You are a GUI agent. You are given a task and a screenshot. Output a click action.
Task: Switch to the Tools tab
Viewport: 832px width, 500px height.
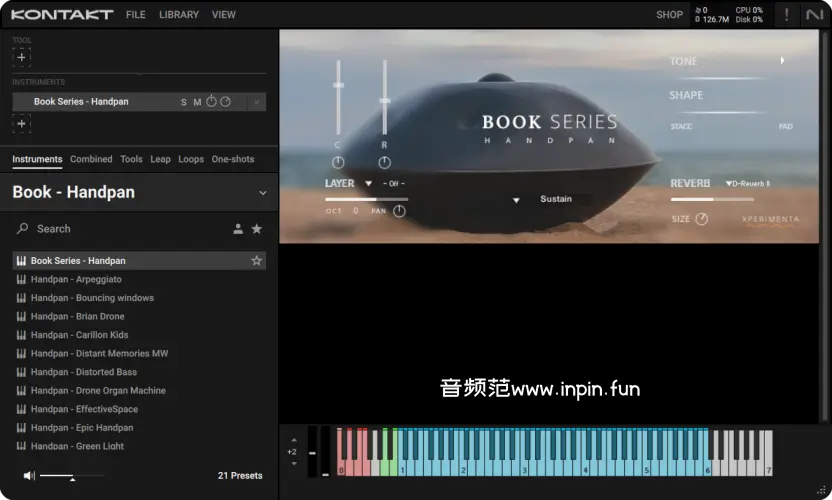(x=131, y=159)
